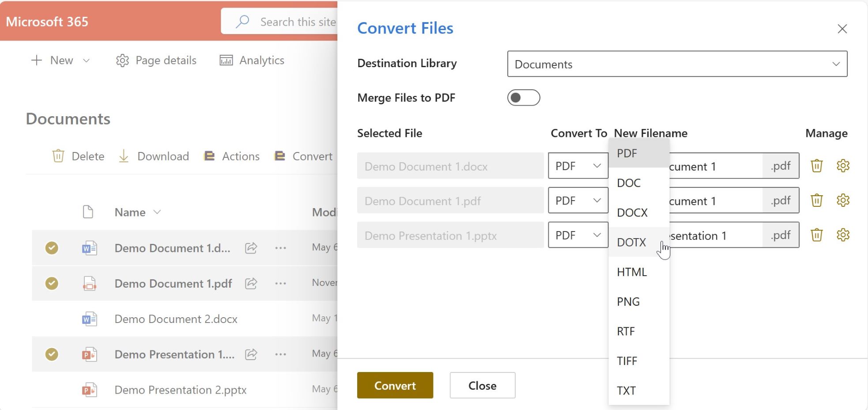Image resolution: width=868 pixels, height=410 pixels.
Task: Uncheck the Demo Document 1.pdf selection circle
Action: [52, 284]
